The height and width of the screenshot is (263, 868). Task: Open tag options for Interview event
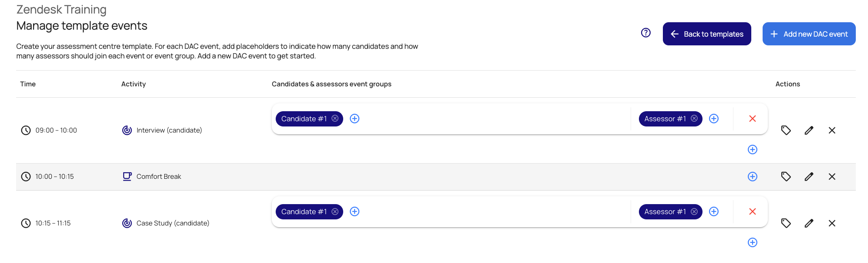pyautogui.click(x=786, y=130)
